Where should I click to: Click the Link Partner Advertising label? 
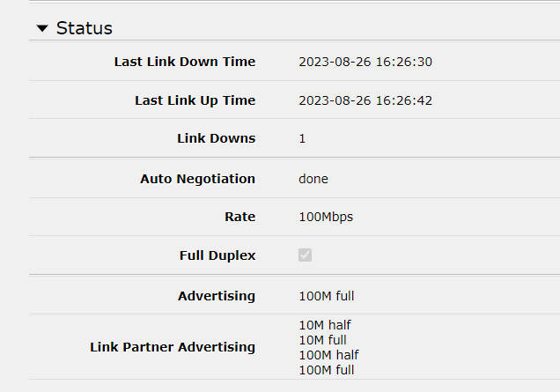(173, 347)
